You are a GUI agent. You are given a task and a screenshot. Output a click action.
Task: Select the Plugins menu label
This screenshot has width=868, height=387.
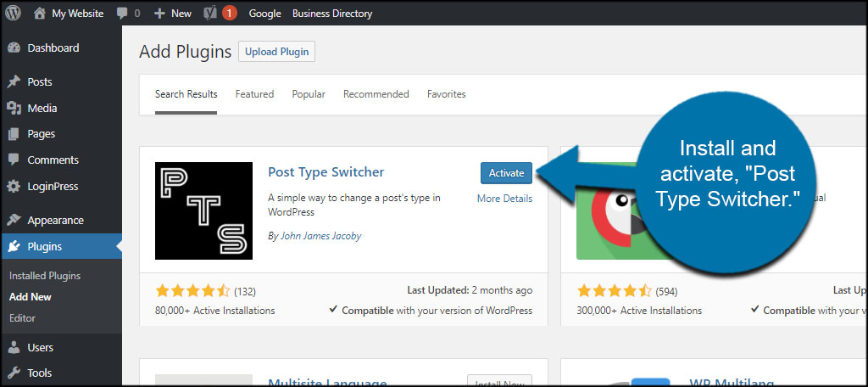45,247
